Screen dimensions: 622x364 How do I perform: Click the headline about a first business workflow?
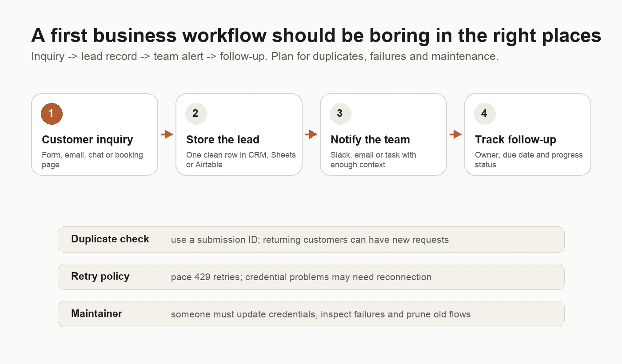pyautogui.click(x=316, y=36)
